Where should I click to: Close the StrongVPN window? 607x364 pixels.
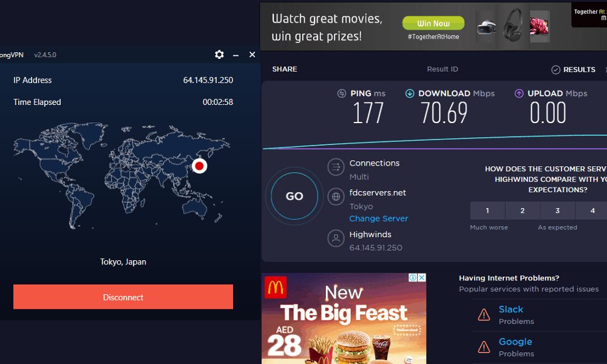[252, 55]
